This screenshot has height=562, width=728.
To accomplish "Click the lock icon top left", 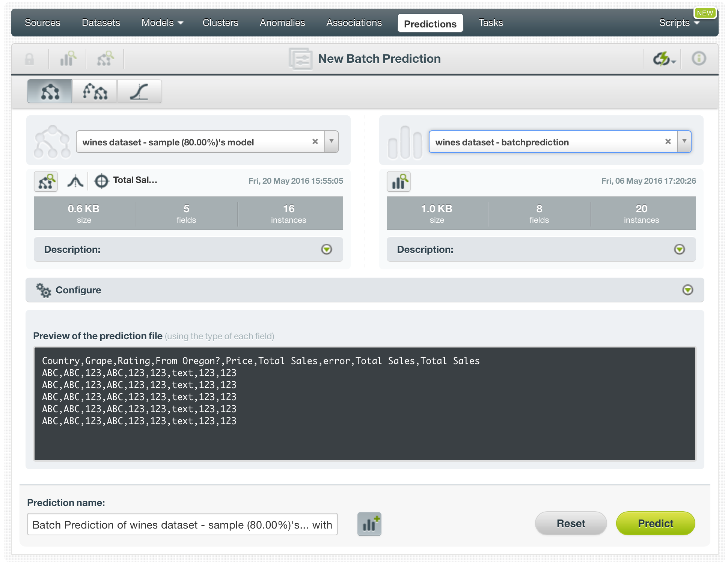I will coord(31,59).
